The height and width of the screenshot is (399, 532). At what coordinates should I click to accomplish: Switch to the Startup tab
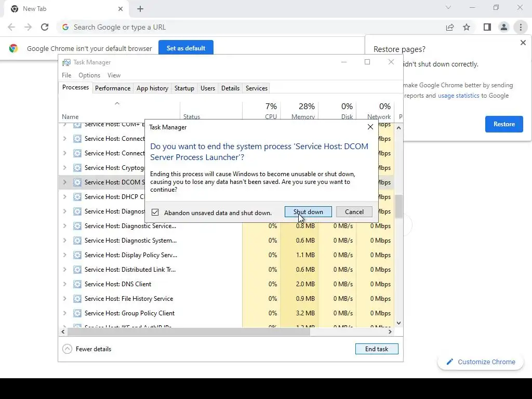point(184,88)
